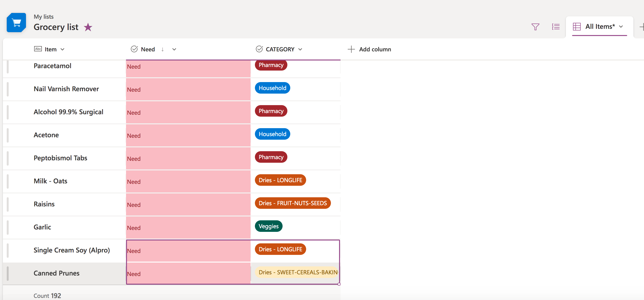644x300 pixels.
Task: Open the filter pane funnel icon
Action: point(535,27)
